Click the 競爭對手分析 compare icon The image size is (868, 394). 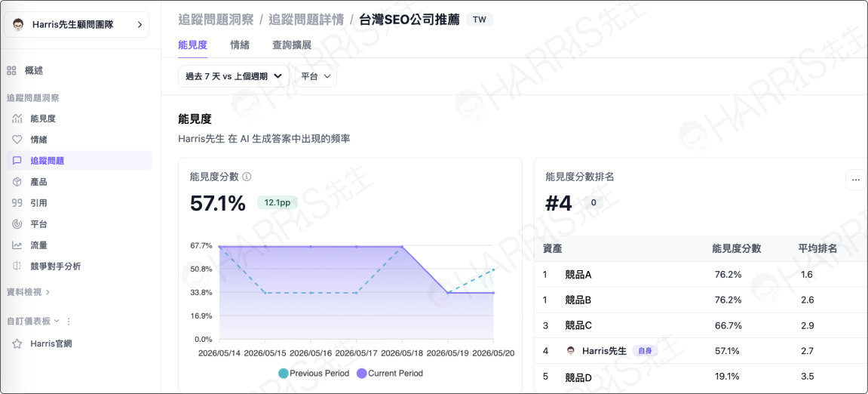click(17, 266)
